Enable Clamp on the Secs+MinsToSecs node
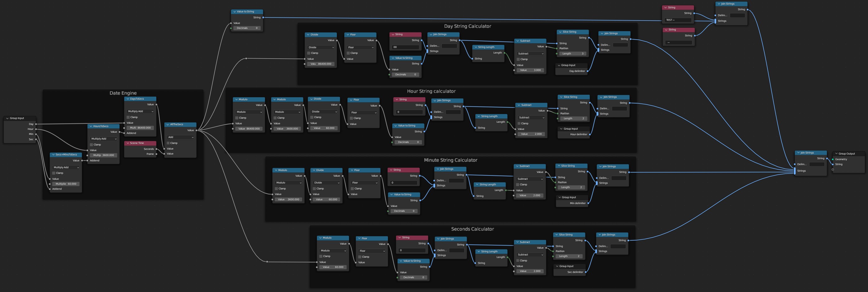This screenshot has height=292, width=868. [x=54, y=173]
